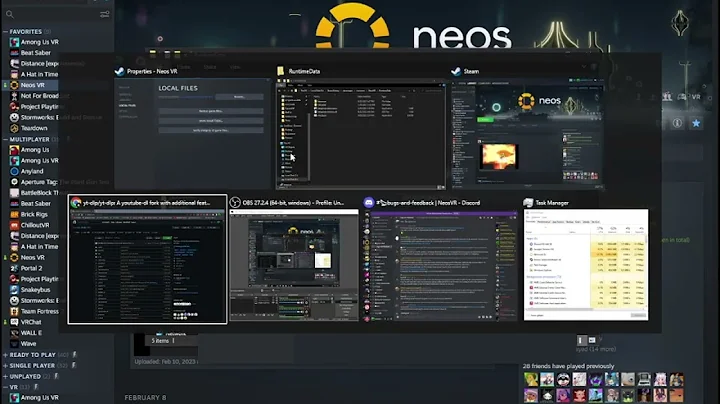Screen dimensions: 720x404
Task: Click '28 friends have played previously' text
Action: (568, 366)
